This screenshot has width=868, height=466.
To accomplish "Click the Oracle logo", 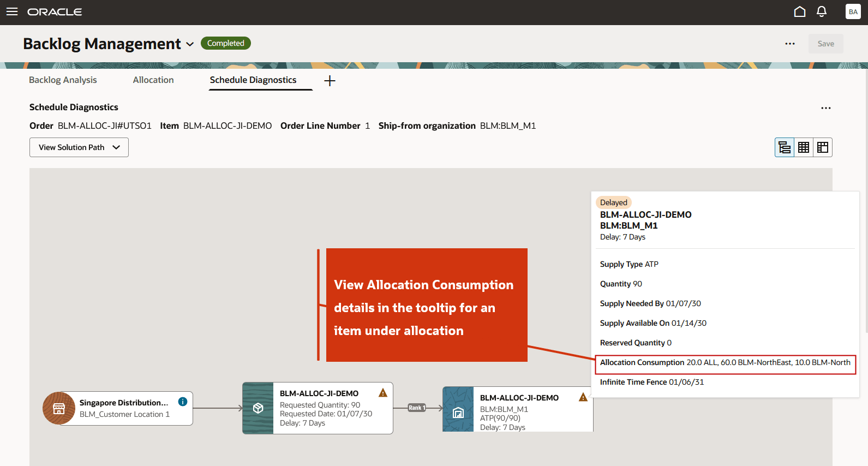I will [x=55, y=12].
